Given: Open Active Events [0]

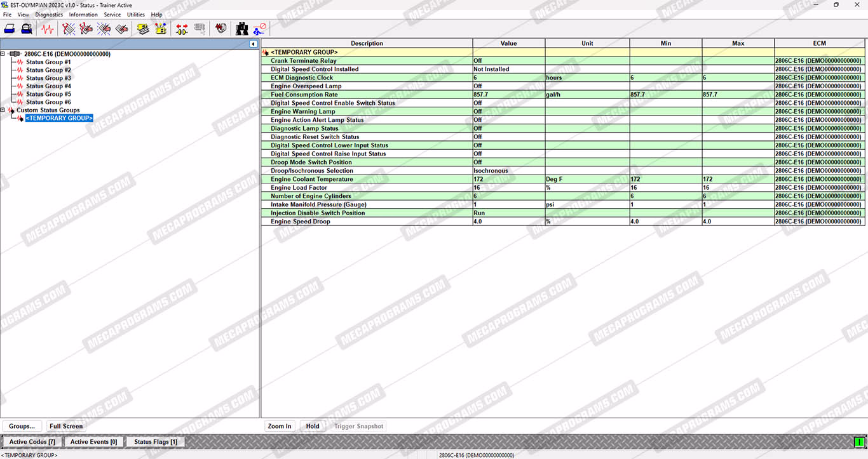Looking at the screenshot, I should tap(94, 442).
